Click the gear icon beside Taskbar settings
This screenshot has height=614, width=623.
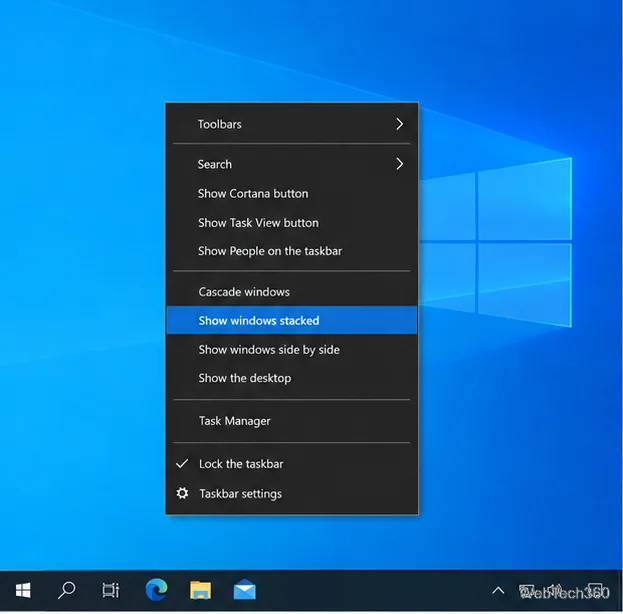(x=182, y=493)
